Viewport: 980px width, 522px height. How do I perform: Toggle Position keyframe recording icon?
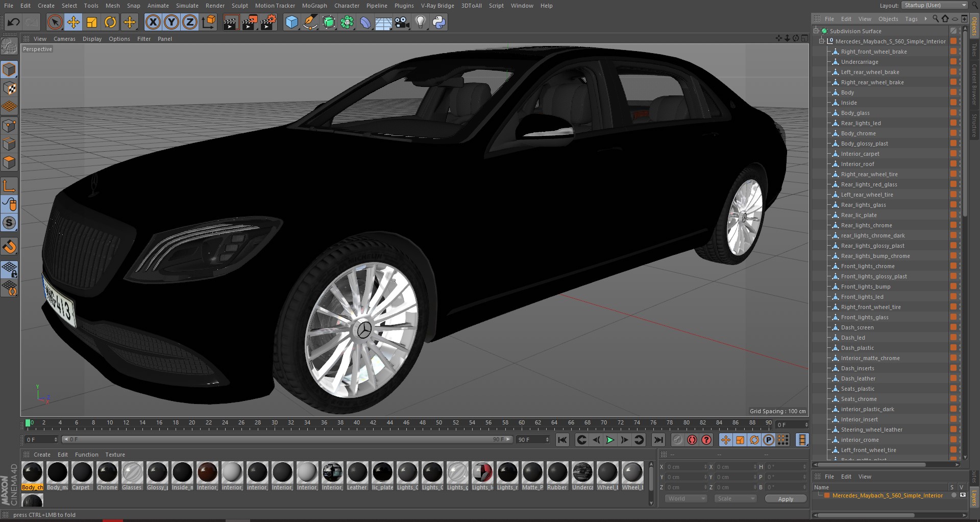pyautogui.click(x=725, y=440)
